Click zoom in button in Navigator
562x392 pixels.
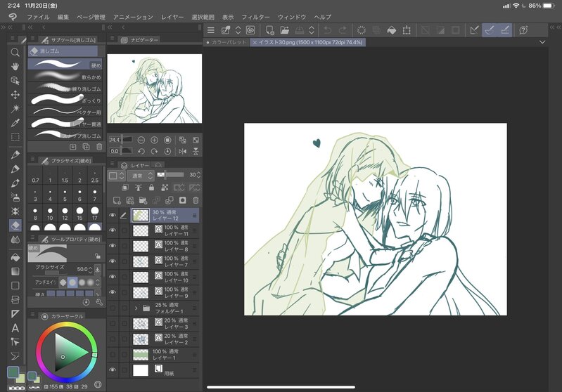154,140
